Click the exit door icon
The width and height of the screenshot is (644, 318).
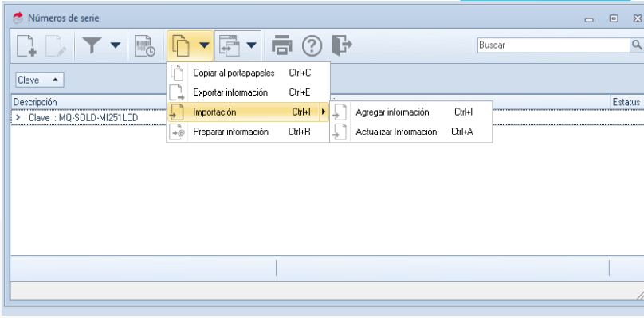[342, 45]
